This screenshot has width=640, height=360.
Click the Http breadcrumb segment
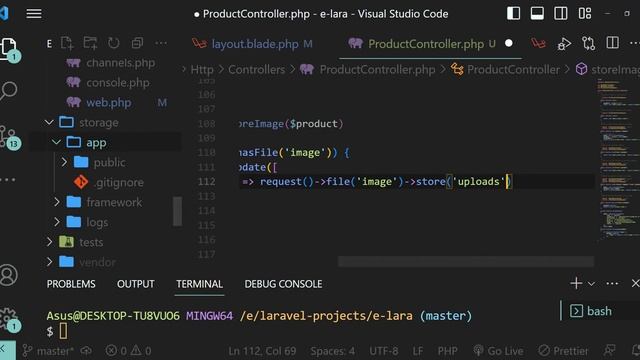[x=202, y=70]
